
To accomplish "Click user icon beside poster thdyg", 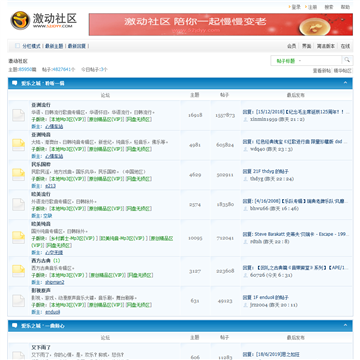I will 246,179.
